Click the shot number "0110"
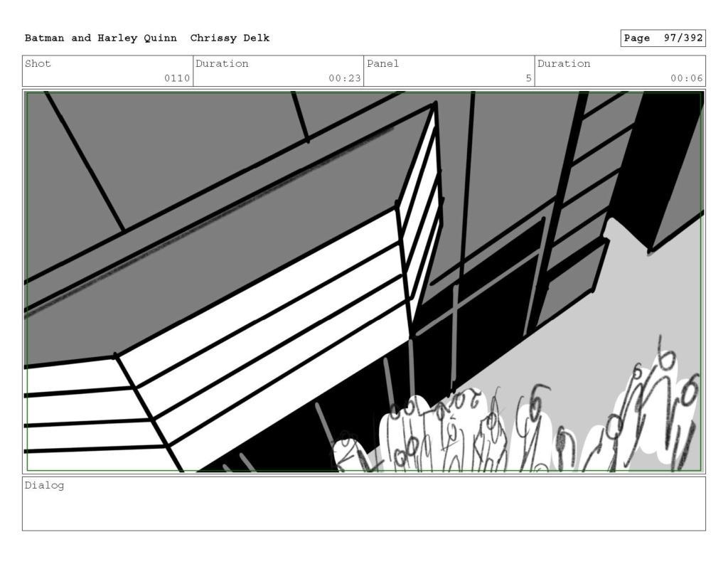 tap(177, 78)
